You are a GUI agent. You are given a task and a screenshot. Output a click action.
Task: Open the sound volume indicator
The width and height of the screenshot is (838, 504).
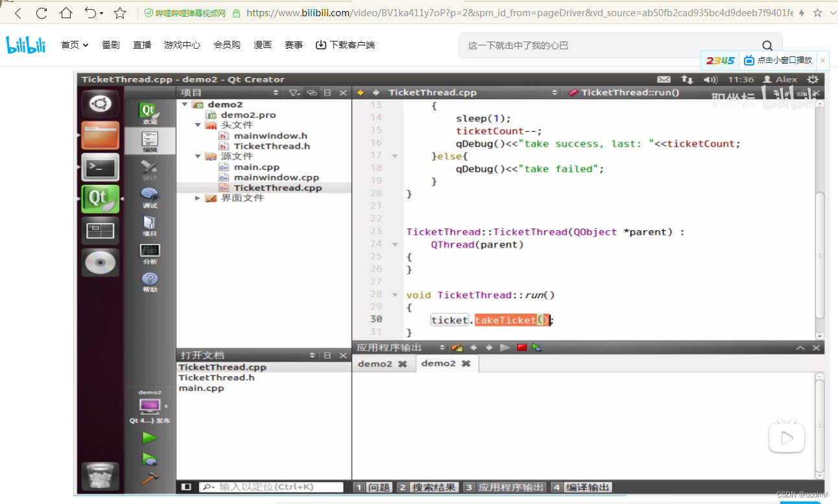click(710, 79)
